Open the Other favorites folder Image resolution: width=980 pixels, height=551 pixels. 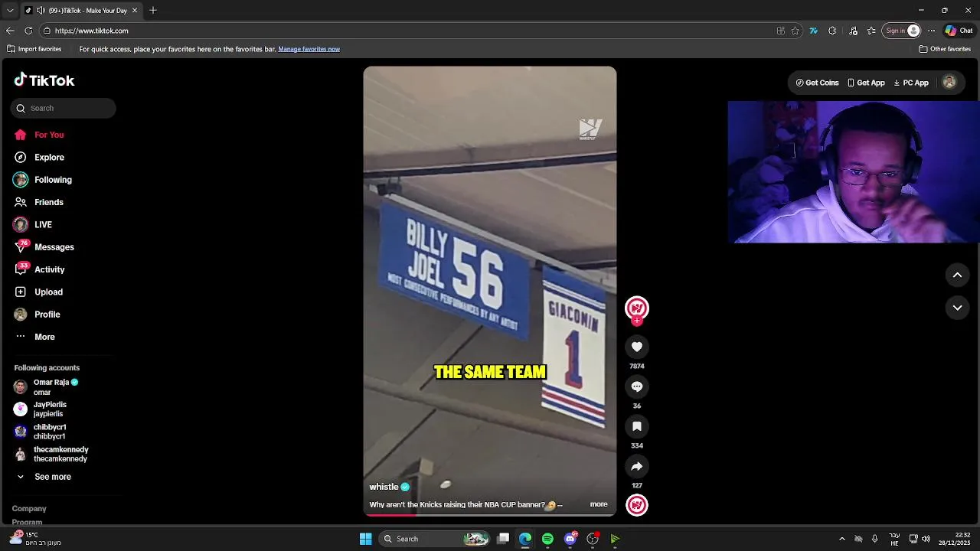945,49
